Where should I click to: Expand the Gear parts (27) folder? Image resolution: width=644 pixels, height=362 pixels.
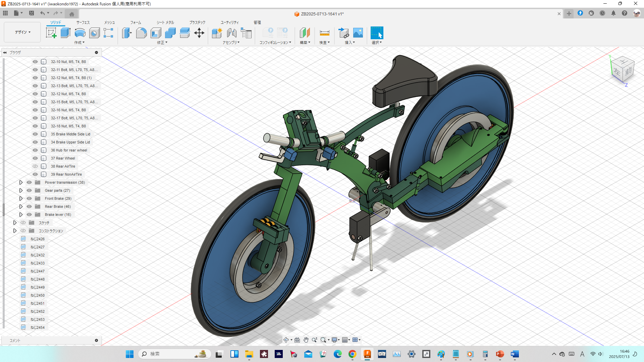[x=21, y=190]
